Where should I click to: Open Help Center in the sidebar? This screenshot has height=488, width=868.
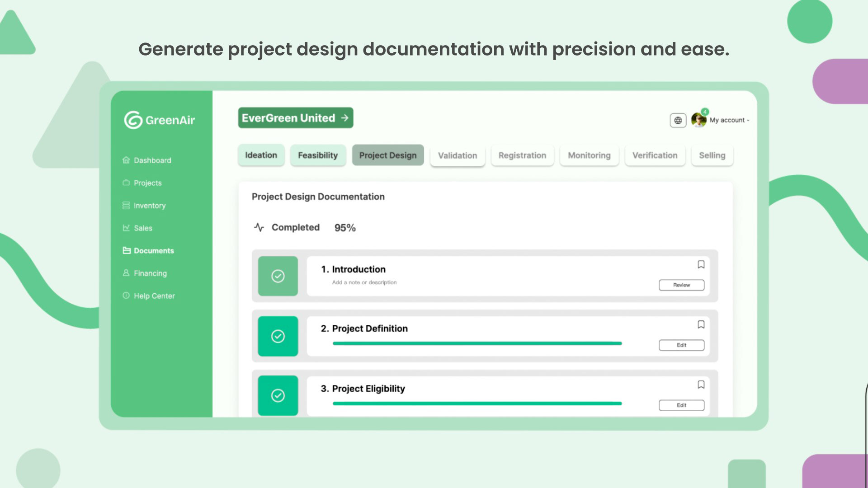click(154, 296)
